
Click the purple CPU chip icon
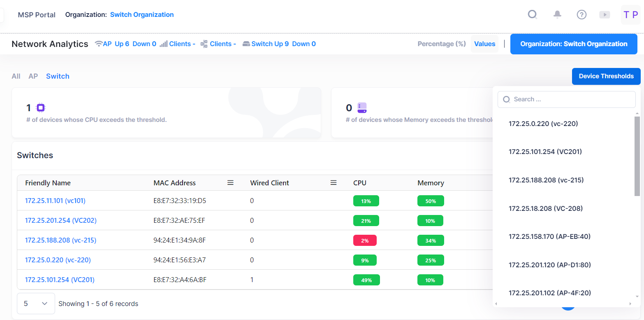(40, 108)
